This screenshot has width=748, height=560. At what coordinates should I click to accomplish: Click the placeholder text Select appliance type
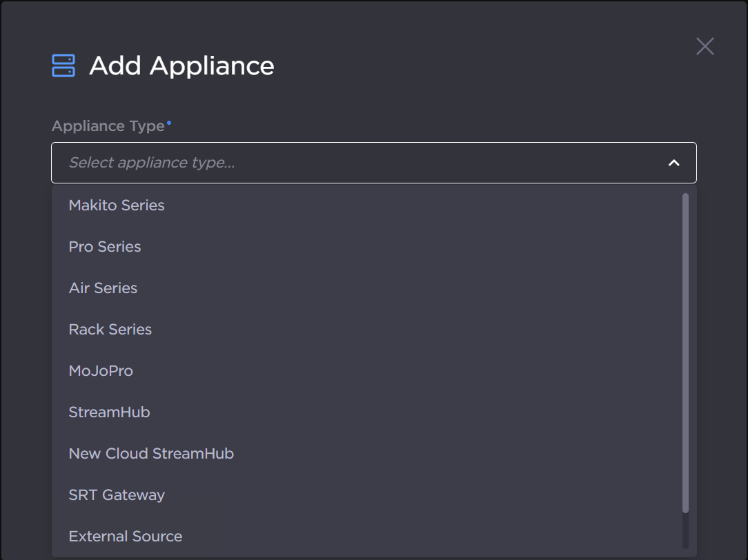(152, 163)
